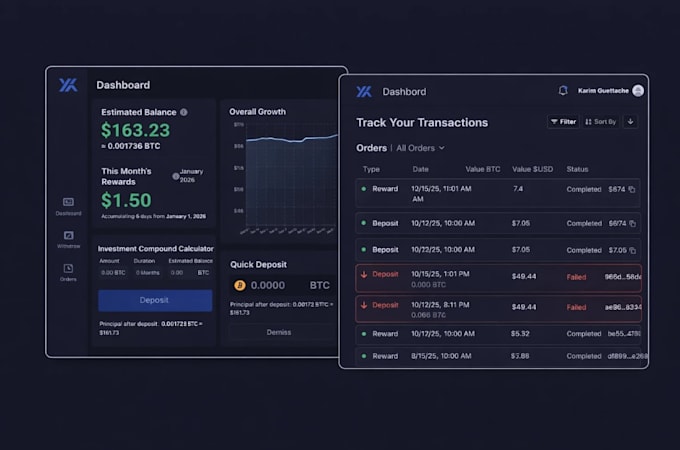680x450 pixels.
Task: Click the Bitcoin coin icon in Quick Deposit
Action: pos(240,285)
